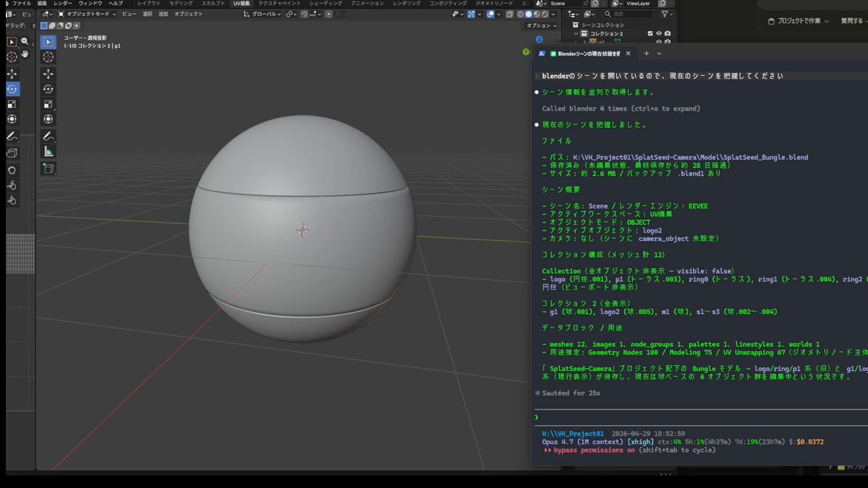Screen dimensions: 868x488
Task: Toggle the exclude checkbox for コレクション 2
Action: coord(650,33)
